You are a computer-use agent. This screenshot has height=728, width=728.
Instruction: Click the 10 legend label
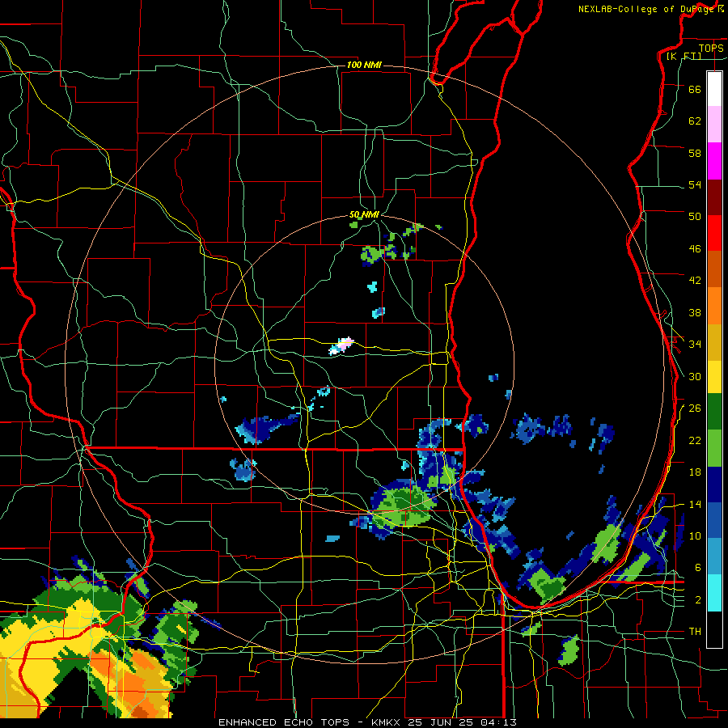tap(695, 536)
